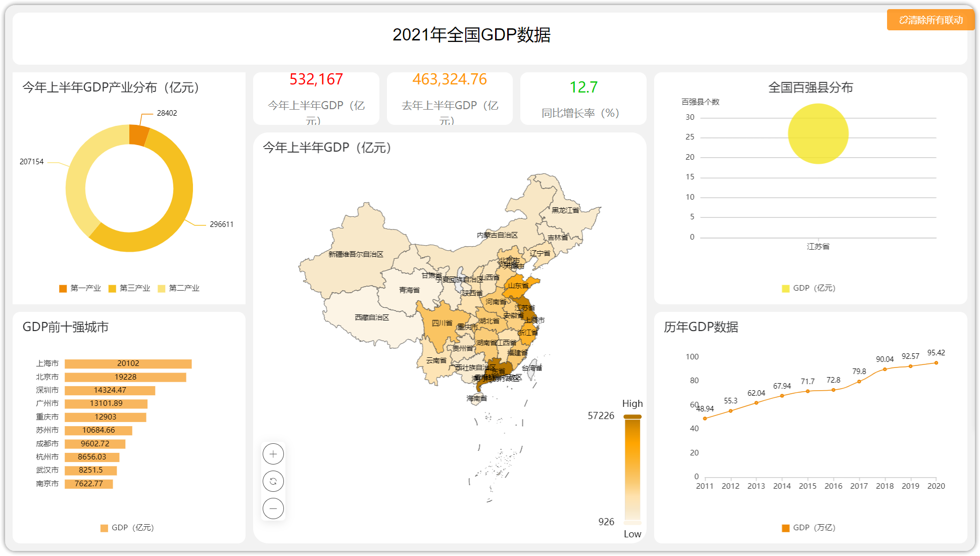Click 新疆维吾尔自治区 on the map

tap(356, 254)
